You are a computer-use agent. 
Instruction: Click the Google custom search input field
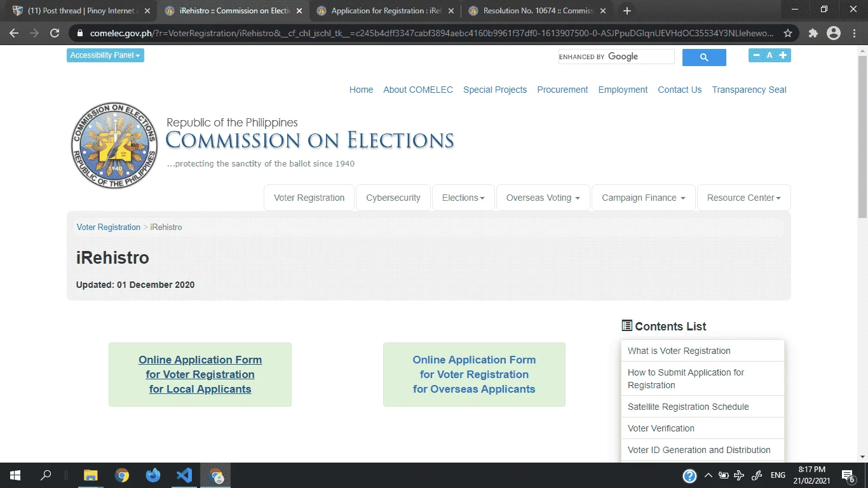pyautogui.click(x=616, y=57)
